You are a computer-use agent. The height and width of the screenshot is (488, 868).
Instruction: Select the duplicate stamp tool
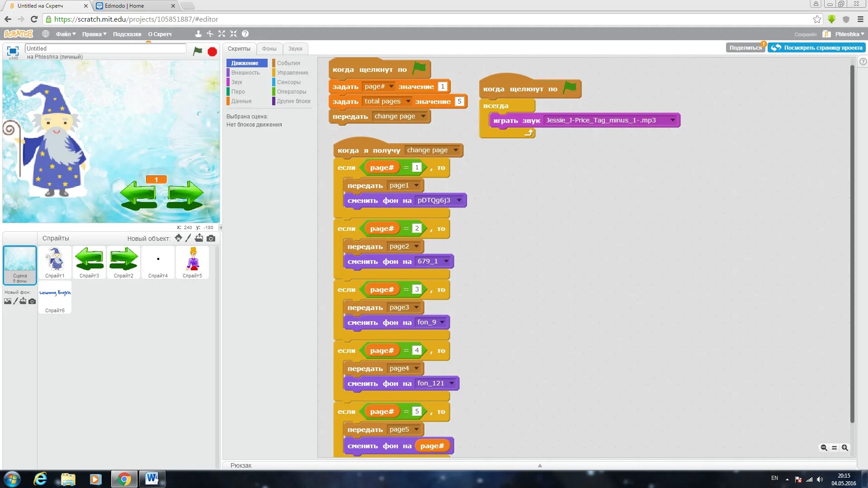click(x=198, y=34)
